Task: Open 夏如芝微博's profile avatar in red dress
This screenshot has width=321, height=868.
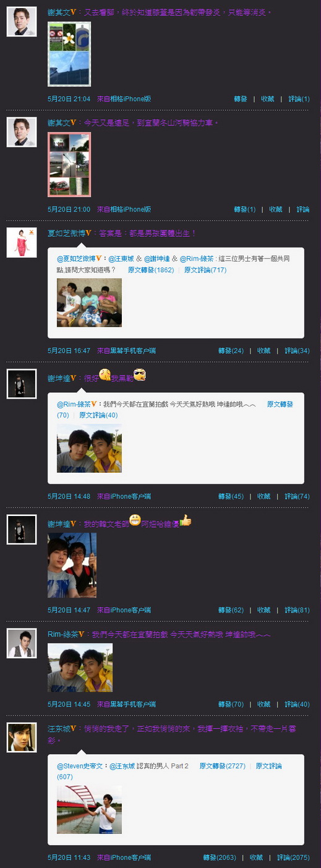Action: click(22, 243)
